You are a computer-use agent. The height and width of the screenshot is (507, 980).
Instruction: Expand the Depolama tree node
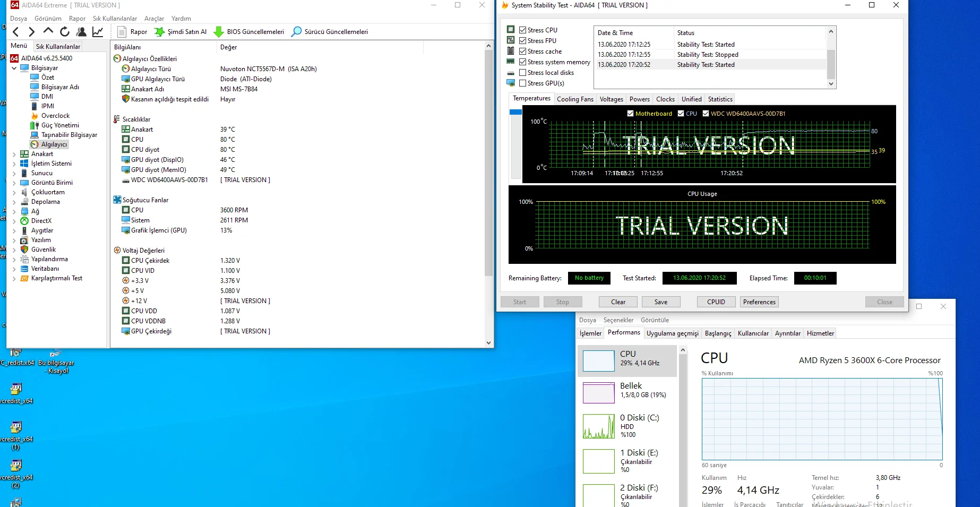click(14, 202)
